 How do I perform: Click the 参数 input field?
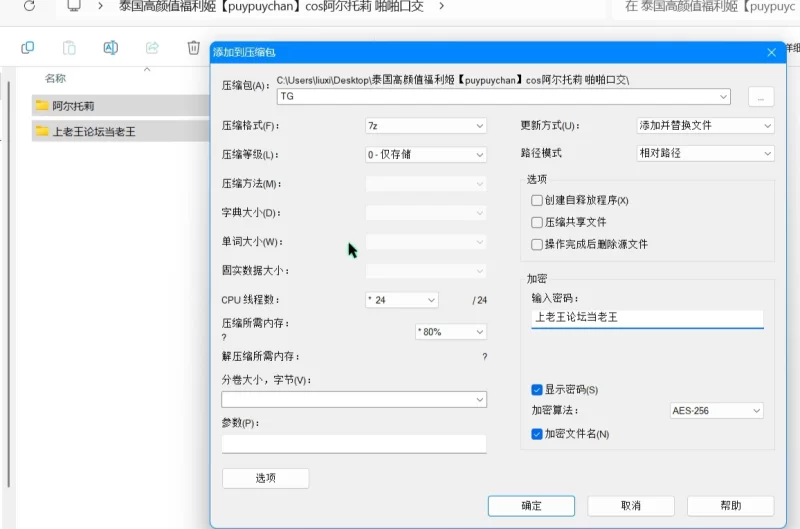pyautogui.click(x=354, y=444)
